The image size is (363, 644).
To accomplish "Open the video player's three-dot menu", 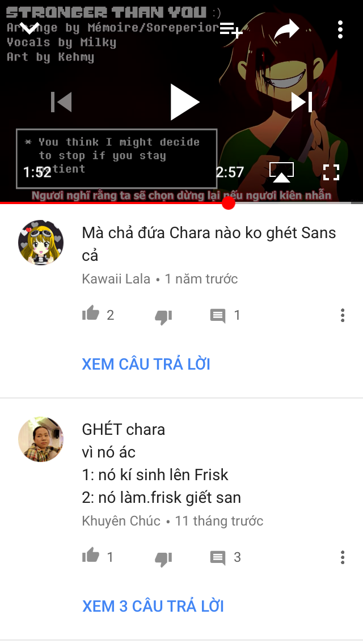I will pos(340,29).
